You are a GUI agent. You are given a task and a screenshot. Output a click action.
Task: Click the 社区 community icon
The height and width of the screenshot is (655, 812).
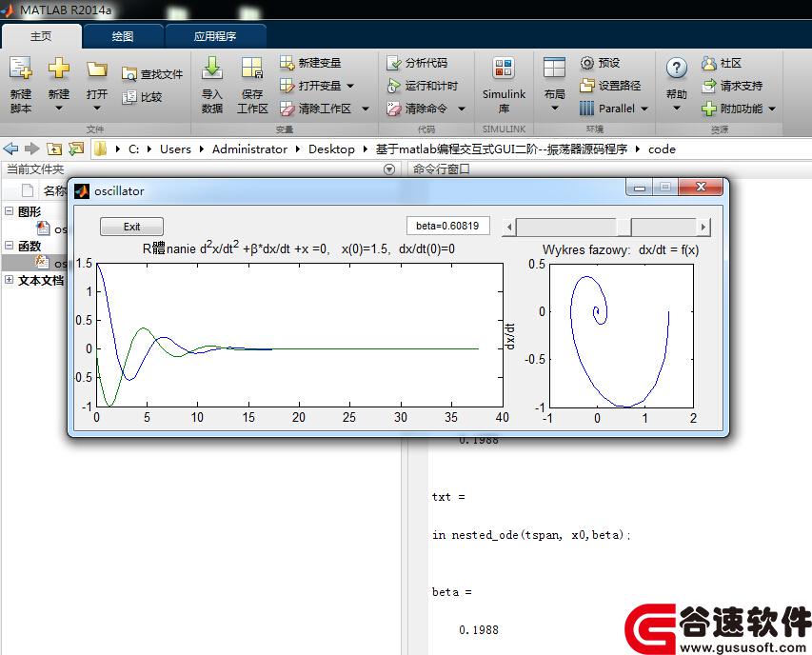[x=708, y=63]
